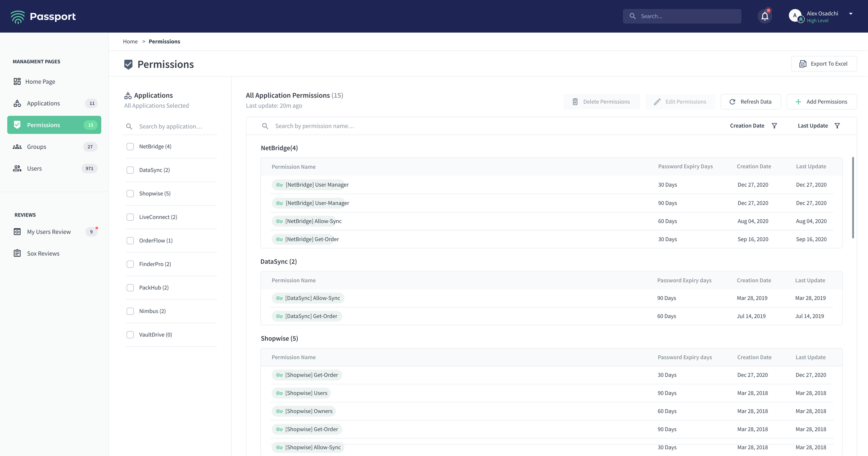Click DataSync Creation Date column header
The height and width of the screenshot is (456, 868).
pyautogui.click(x=754, y=280)
